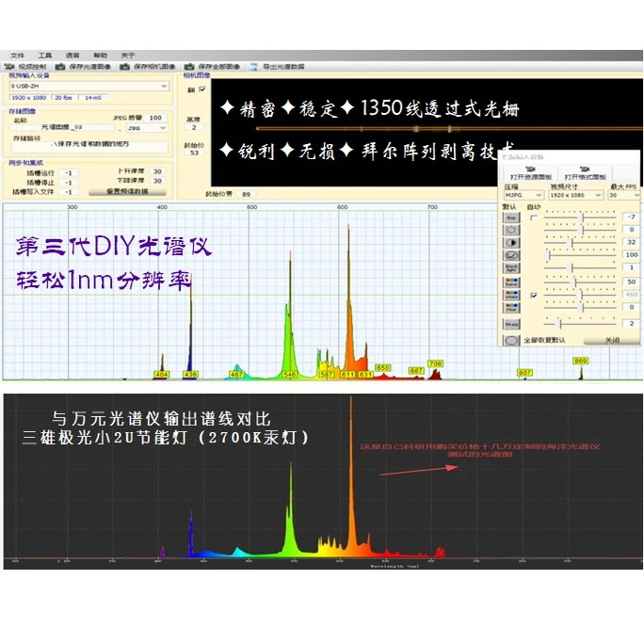Click the JPEG 质量 field showing 100
Image resolution: width=644 pixels, height=644 pixels.
[155, 118]
